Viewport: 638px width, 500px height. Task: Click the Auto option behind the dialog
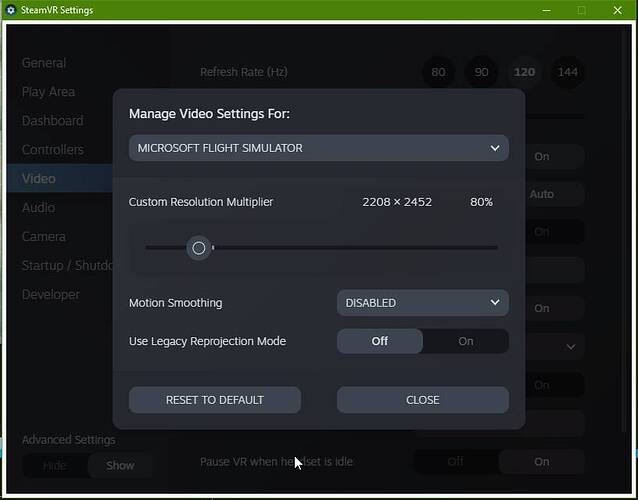542,194
